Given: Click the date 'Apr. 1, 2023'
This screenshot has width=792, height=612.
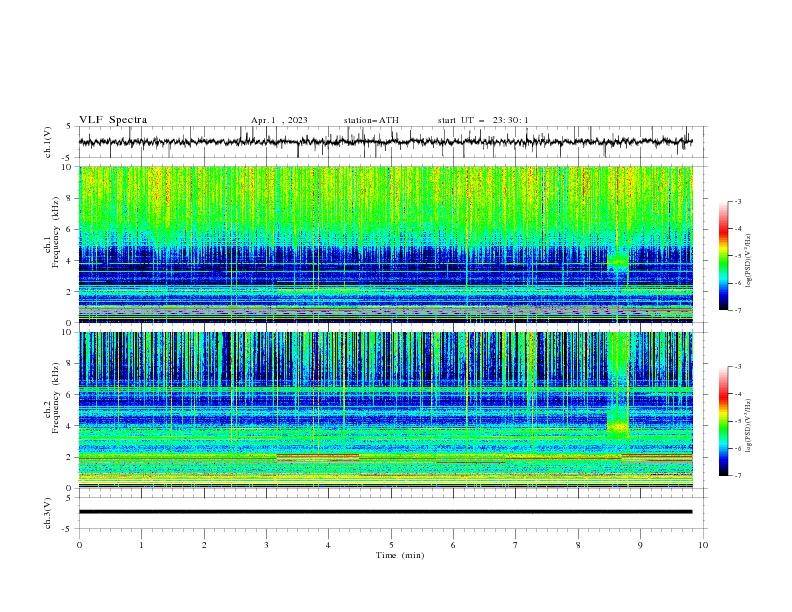Looking at the screenshot, I should click(279, 120).
